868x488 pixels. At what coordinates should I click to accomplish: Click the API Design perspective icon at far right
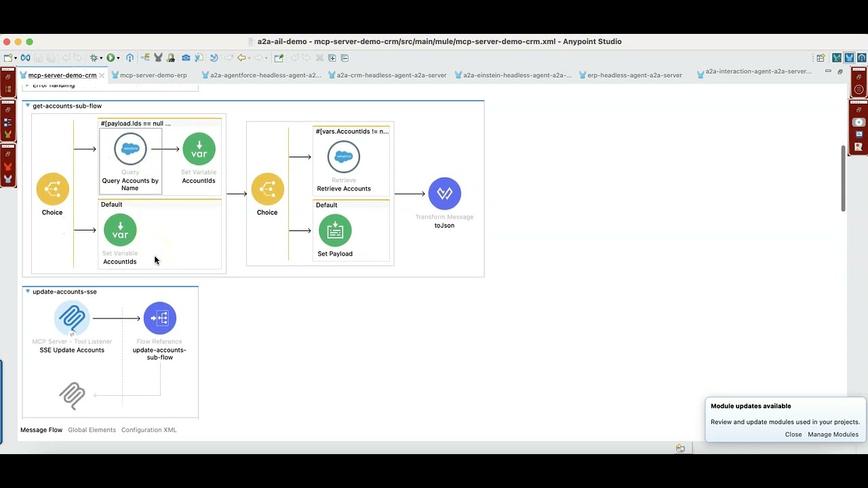[x=861, y=58]
